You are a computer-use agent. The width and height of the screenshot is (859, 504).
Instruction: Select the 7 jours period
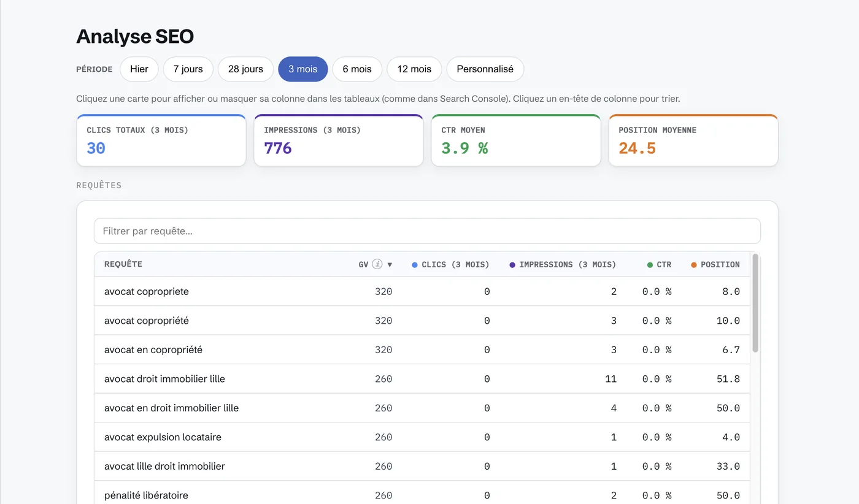click(188, 69)
